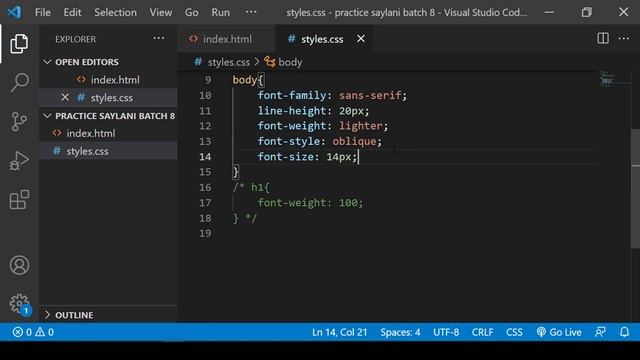Close styles.css in Open Editors list
640x360 pixels.
tap(65, 98)
